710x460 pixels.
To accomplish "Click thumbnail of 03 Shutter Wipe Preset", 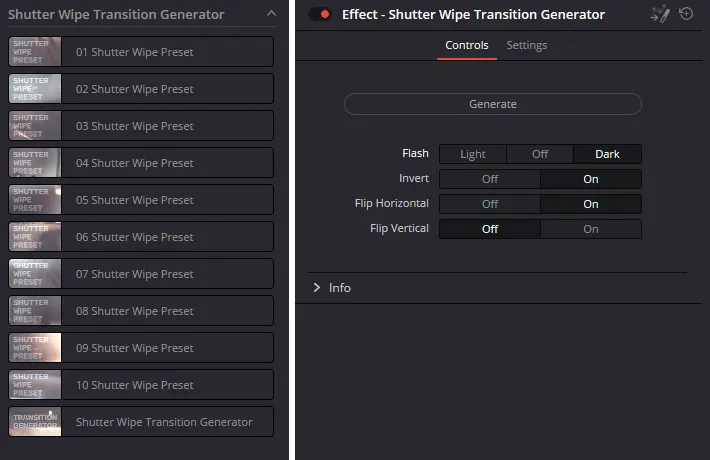I will pyautogui.click(x=35, y=125).
